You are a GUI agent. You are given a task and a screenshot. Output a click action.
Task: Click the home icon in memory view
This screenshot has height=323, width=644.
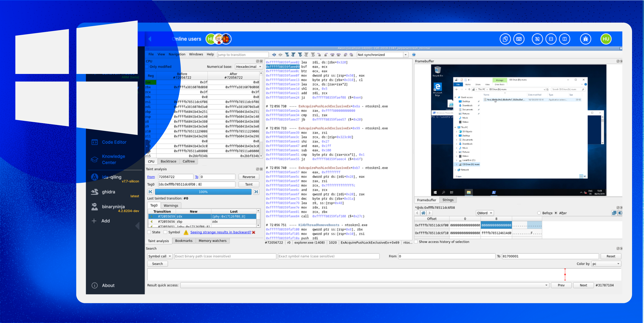pos(423,213)
